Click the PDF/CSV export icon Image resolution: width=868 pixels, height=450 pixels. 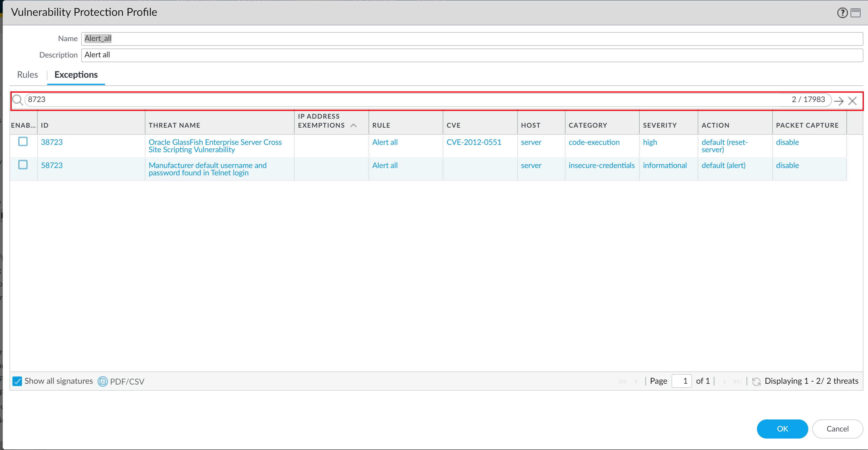click(x=103, y=381)
